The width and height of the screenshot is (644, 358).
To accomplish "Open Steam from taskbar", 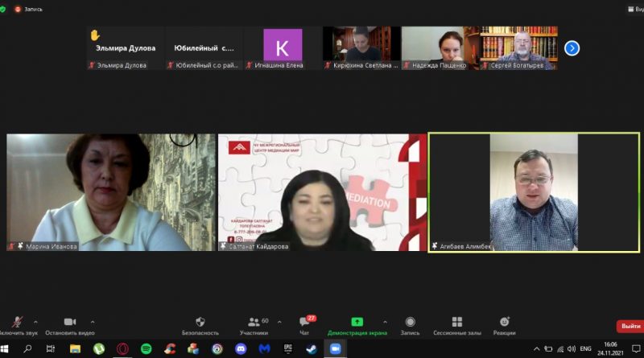I will pyautogui.click(x=312, y=349).
